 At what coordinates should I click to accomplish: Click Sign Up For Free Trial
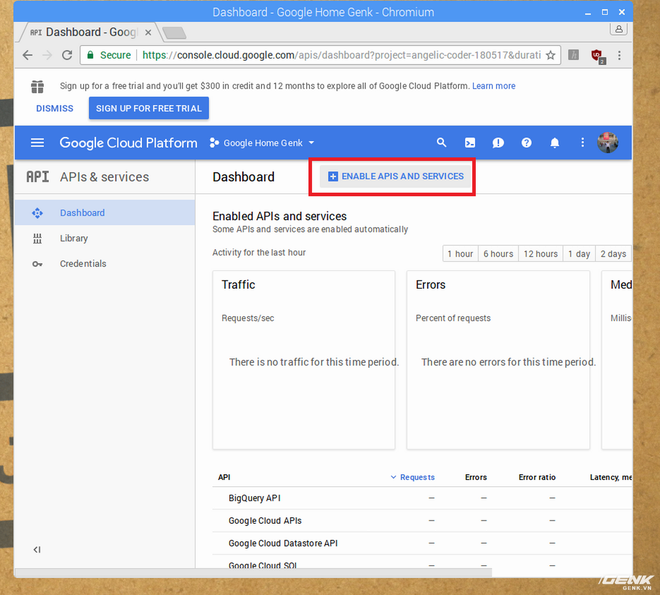click(149, 108)
